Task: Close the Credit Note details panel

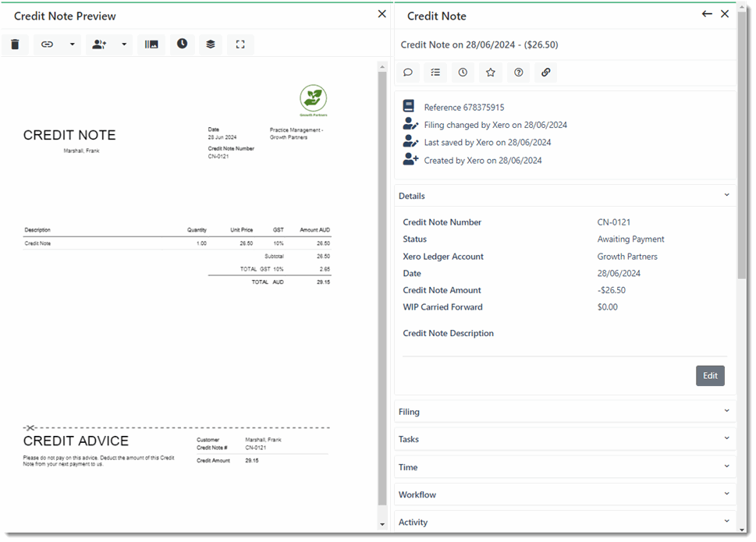Action: (725, 14)
